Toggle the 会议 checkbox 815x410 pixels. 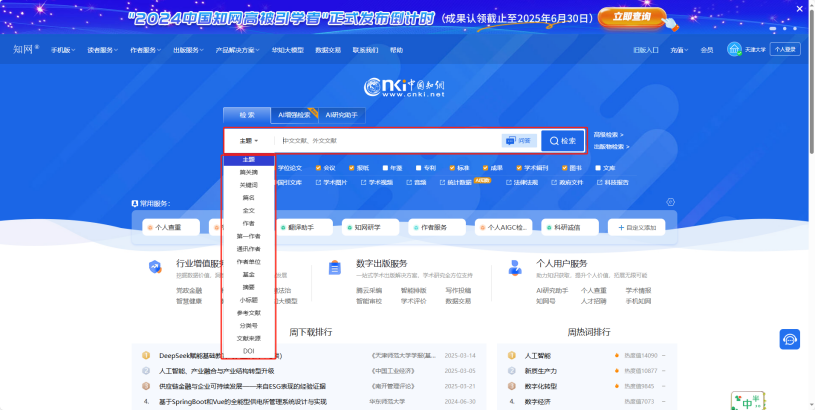(318, 168)
